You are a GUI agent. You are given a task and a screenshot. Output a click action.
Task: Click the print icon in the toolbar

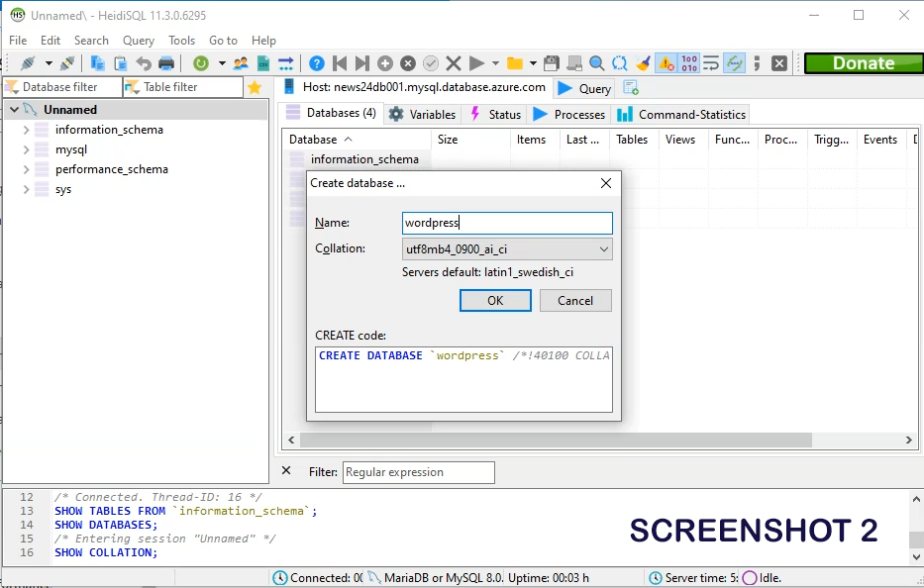tap(166, 63)
